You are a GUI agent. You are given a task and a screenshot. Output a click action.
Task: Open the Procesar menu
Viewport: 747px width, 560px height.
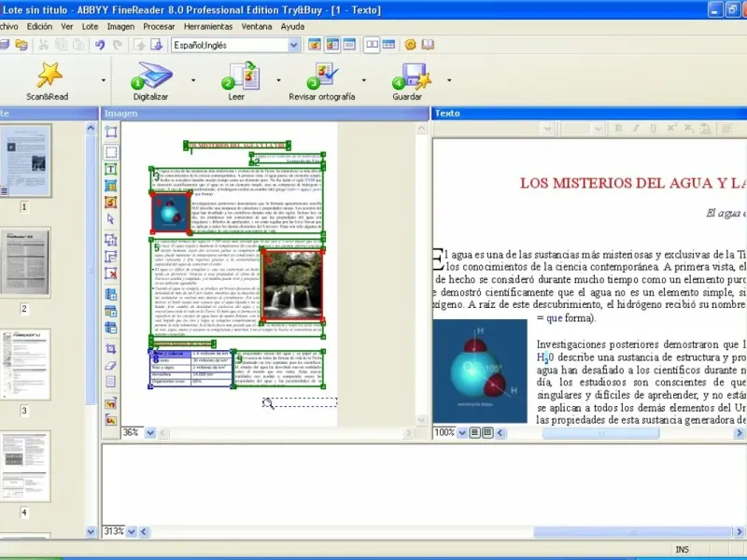pyautogui.click(x=159, y=27)
